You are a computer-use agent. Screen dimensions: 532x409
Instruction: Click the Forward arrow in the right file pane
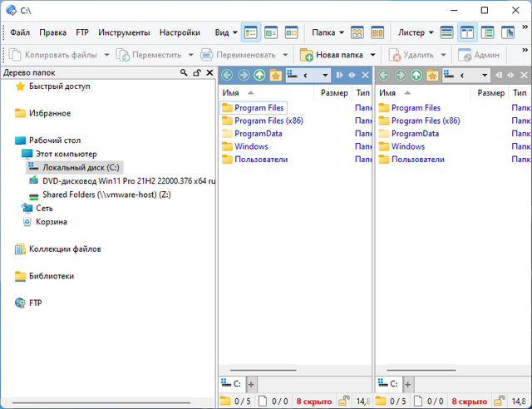click(x=400, y=75)
